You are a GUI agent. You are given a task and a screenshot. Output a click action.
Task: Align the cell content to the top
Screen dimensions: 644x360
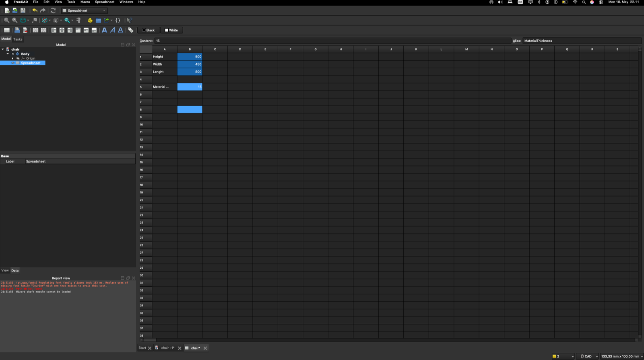(x=78, y=30)
